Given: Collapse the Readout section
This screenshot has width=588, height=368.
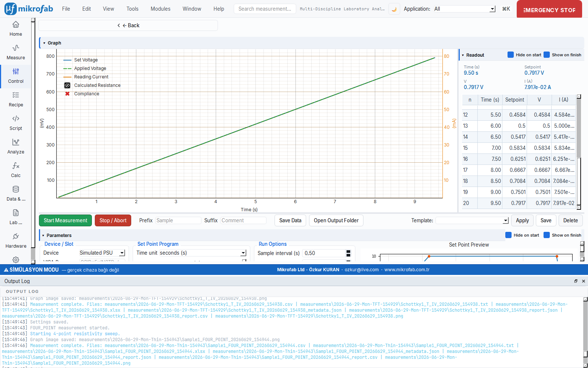Looking at the screenshot, I should click(463, 55).
